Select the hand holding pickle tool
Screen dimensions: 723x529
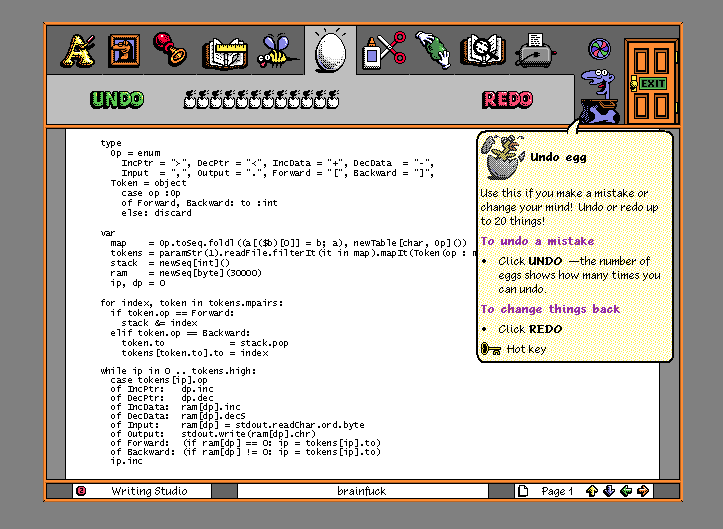pos(433,50)
